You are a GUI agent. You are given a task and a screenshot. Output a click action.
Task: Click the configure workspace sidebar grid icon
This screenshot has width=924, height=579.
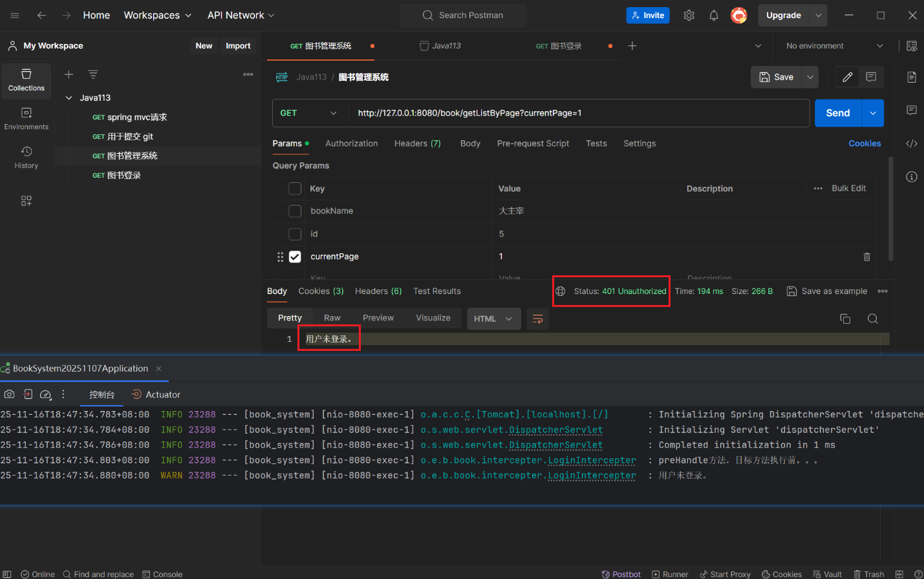[27, 201]
